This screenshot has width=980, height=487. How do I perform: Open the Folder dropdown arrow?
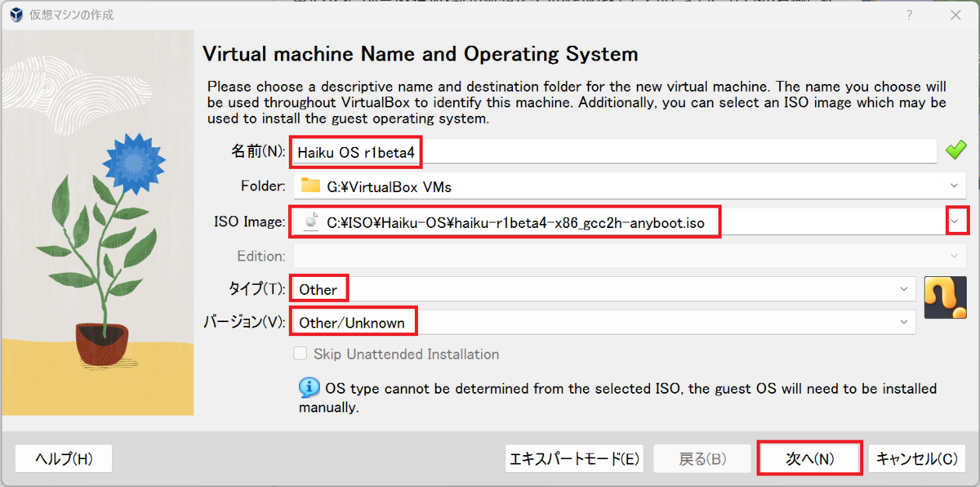coord(954,186)
